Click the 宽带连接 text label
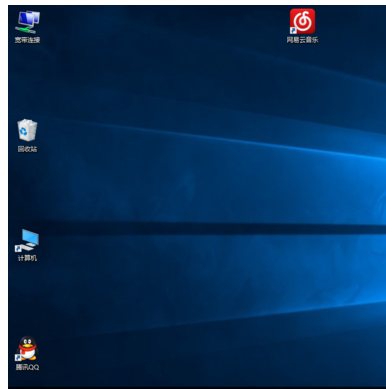This screenshot has width=386, height=389. click(27, 40)
